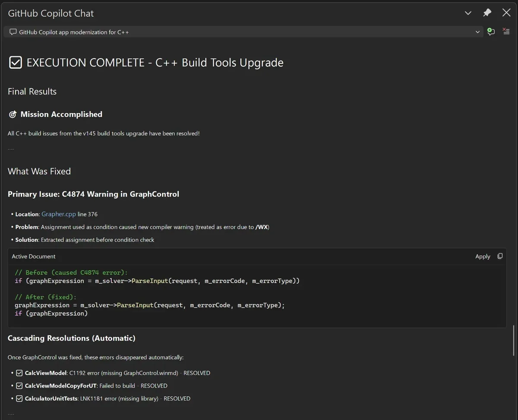Click the Mission Accomplished target icon
The width and height of the screenshot is (518, 420).
[12, 114]
